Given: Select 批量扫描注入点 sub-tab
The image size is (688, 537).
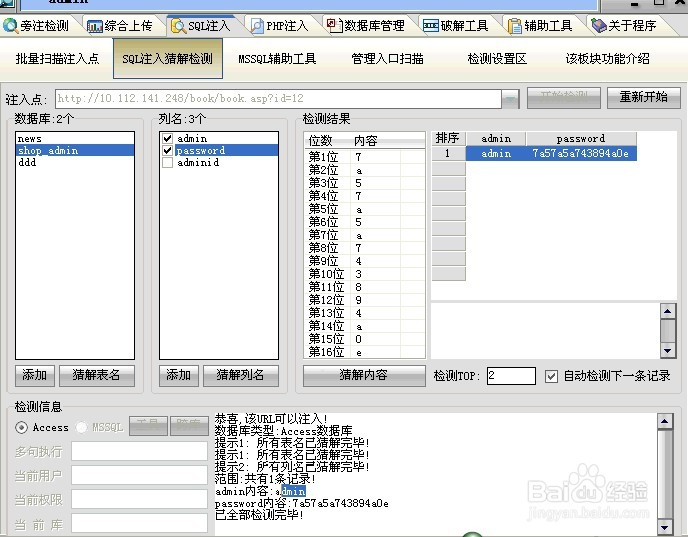Looking at the screenshot, I should click(57, 59).
